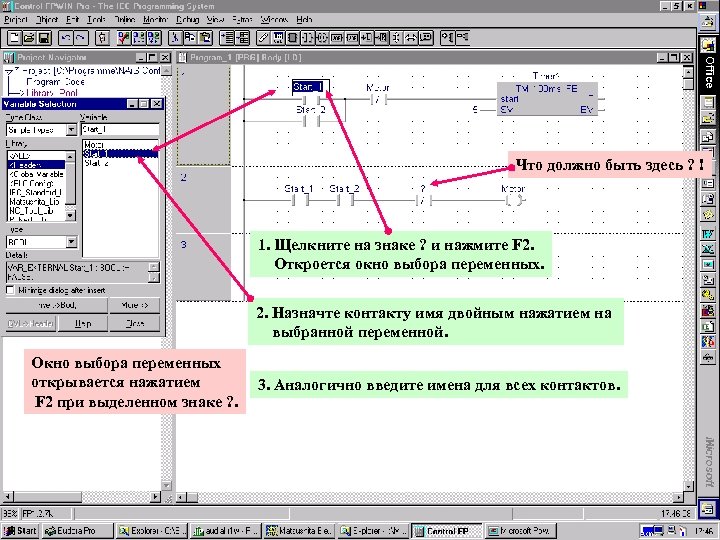This screenshot has height=540, width=720.
Task: Click the More >> button
Action: click(x=135, y=305)
